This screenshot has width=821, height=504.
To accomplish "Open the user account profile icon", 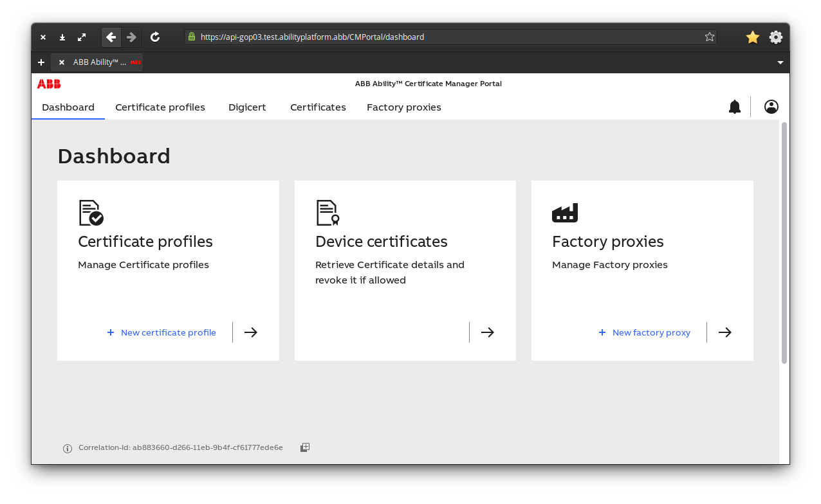I will [x=771, y=107].
